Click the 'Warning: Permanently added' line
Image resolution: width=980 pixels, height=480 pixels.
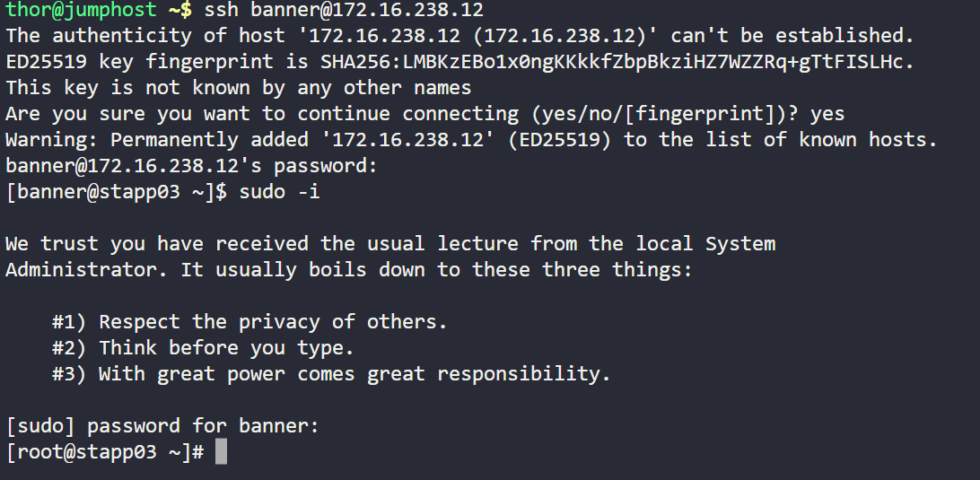click(x=471, y=140)
